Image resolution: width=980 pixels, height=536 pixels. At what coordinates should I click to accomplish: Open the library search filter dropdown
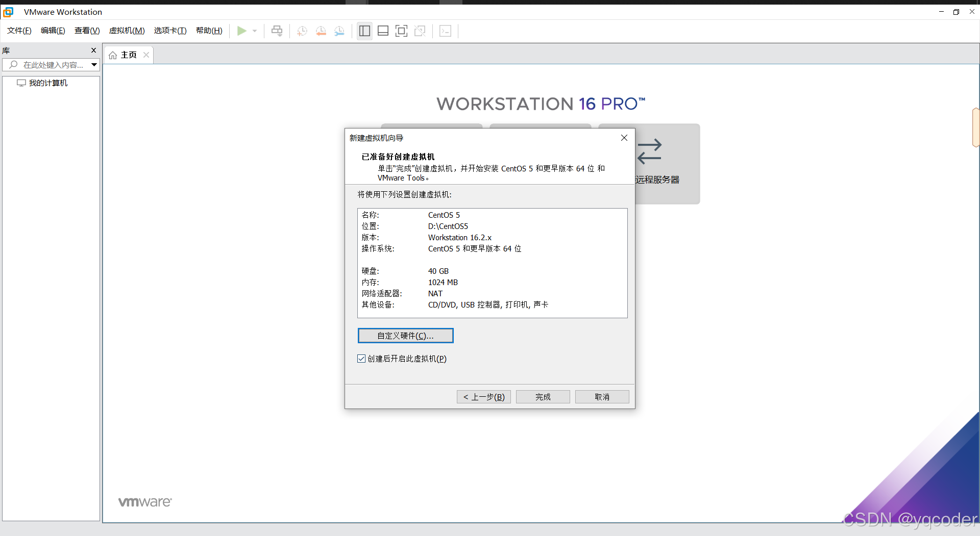tap(94, 65)
